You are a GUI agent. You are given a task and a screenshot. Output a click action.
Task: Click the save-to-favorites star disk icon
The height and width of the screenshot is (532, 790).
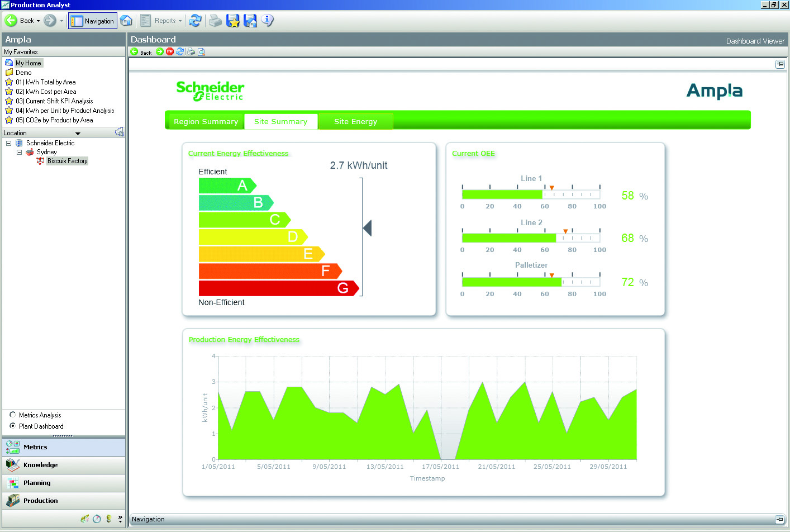233,21
